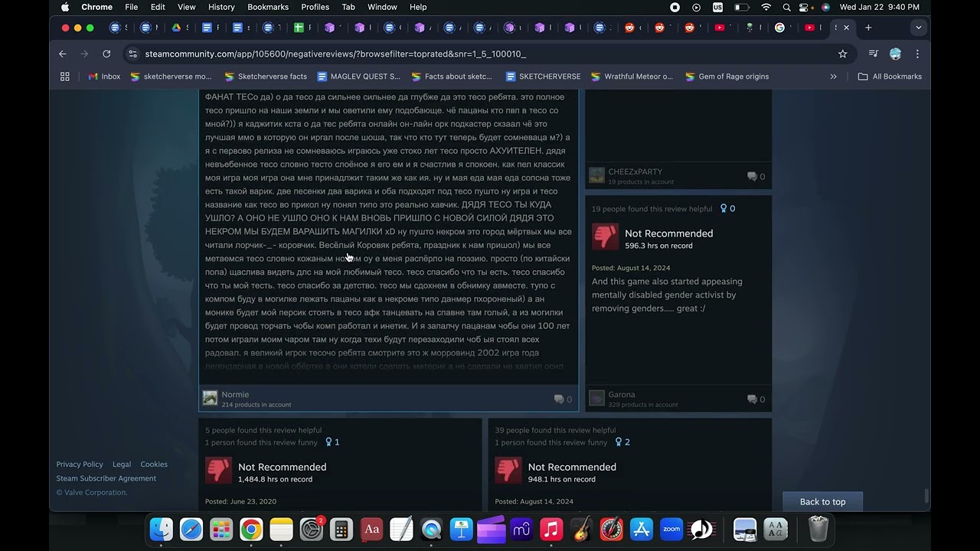The width and height of the screenshot is (980, 551).
Task: Open the Privacy Policy link
Action: [x=80, y=465]
